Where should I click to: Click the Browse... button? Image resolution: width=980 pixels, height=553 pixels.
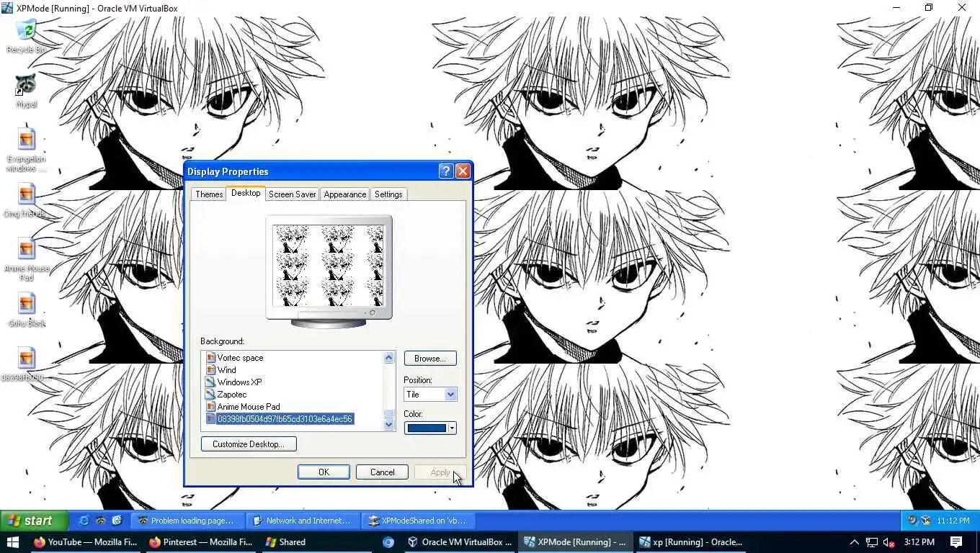pyautogui.click(x=430, y=359)
